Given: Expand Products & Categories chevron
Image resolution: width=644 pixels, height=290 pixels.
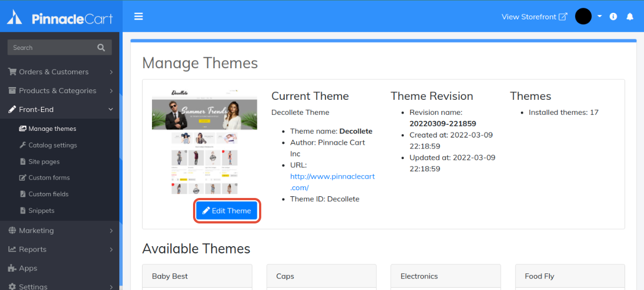Looking at the screenshot, I should pyautogui.click(x=111, y=91).
